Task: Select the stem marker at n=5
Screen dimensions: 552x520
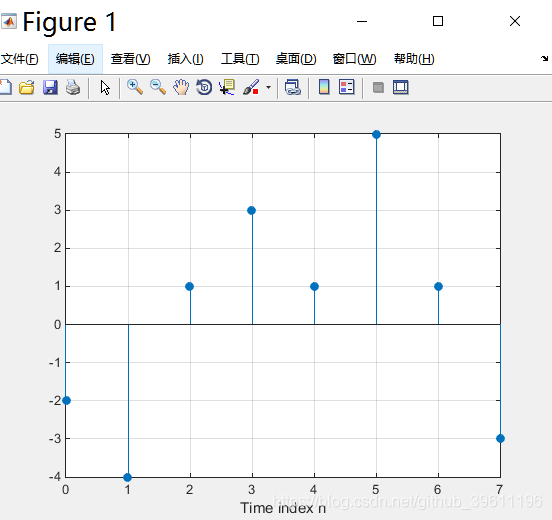Action: [376, 134]
